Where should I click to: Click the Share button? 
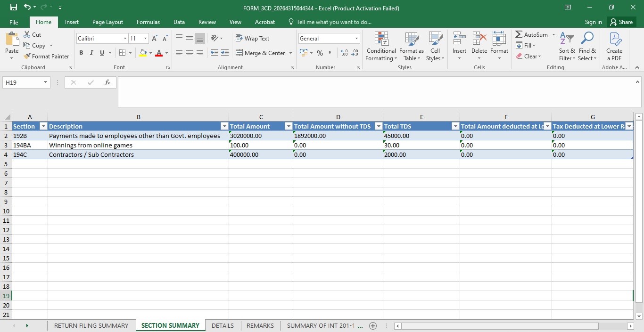click(x=621, y=22)
